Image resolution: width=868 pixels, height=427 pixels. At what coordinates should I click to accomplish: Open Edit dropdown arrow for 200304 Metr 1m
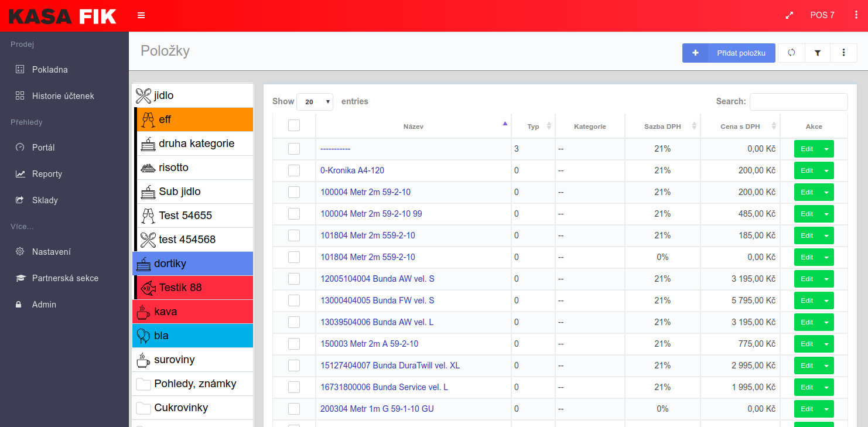826,409
